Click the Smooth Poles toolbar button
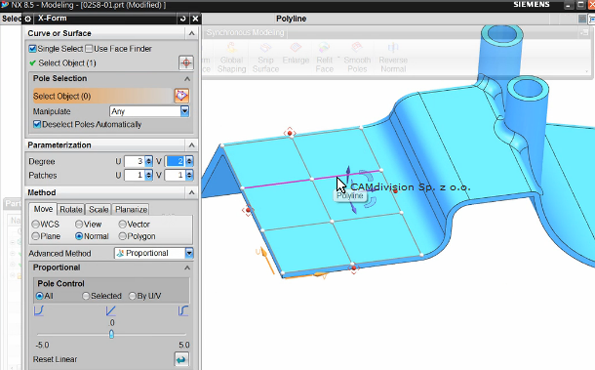Image resolution: width=595 pixels, height=370 pixels. pos(357,58)
